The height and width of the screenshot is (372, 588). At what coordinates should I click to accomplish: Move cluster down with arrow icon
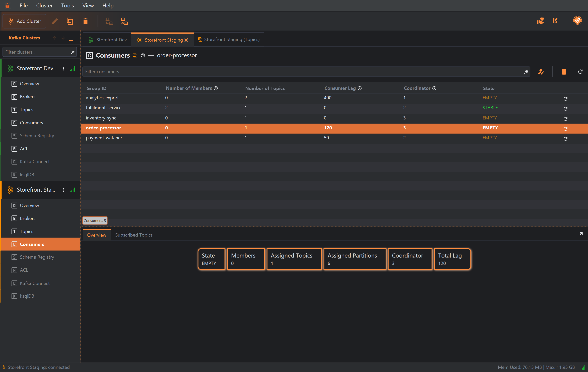(63, 38)
